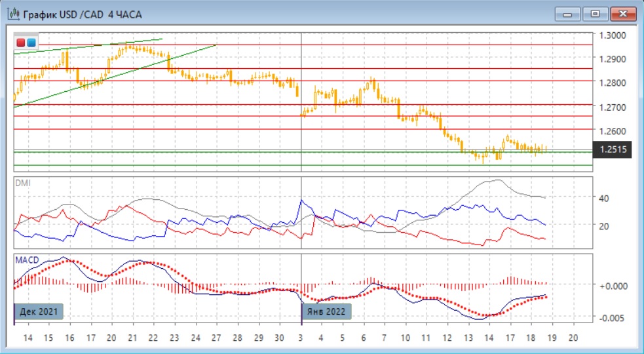Image resolution: width=644 pixels, height=354 pixels.
Task: Click the blue square button on chart
Action: [31, 43]
